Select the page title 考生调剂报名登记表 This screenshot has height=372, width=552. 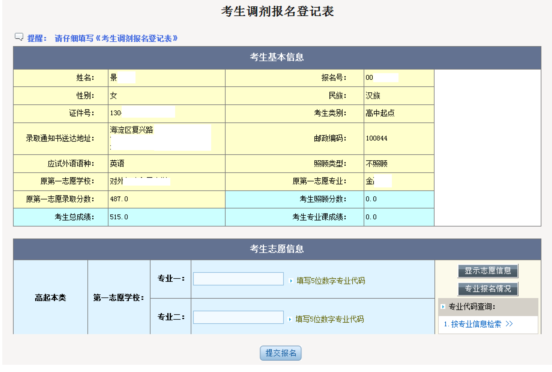[x=277, y=12]
